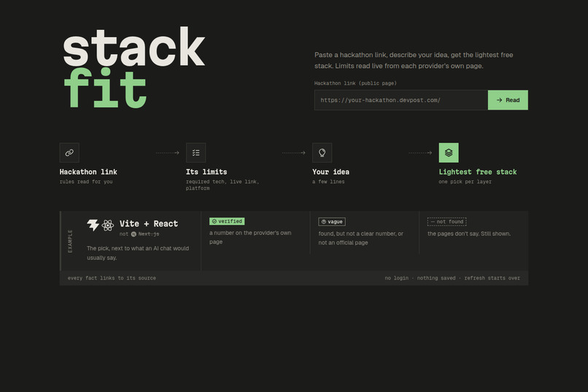Click the 'Lightest free stack' heading

point(478,172)
